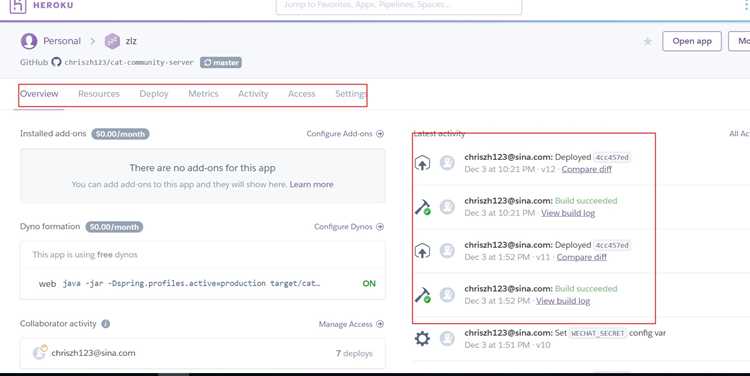750x376 pixels.
Task: Click Compare diff for v12
Action: (586, 169)
